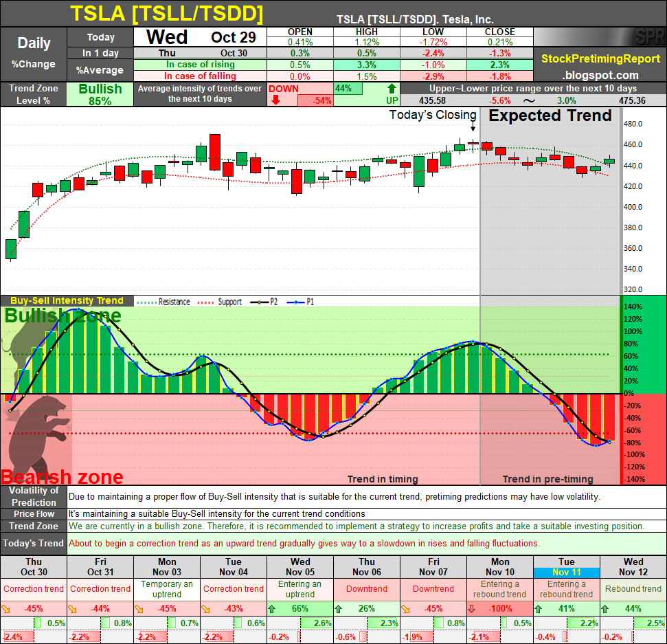The image size is (667, 644).
Task: Click the 2.6% green bar under Wed Nov 05
Action: click(317, 623)
